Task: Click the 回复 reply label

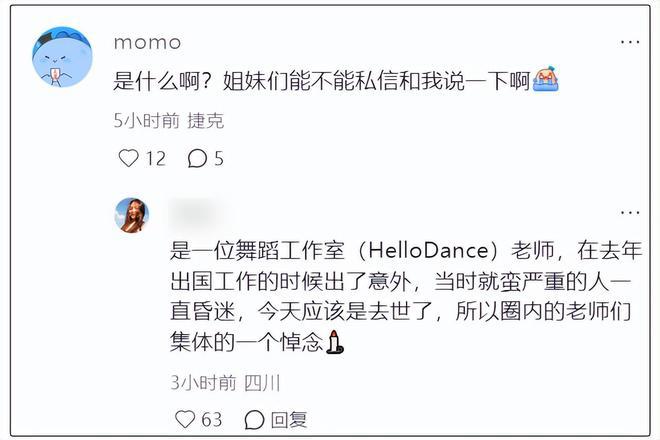Action: [290, 419]
